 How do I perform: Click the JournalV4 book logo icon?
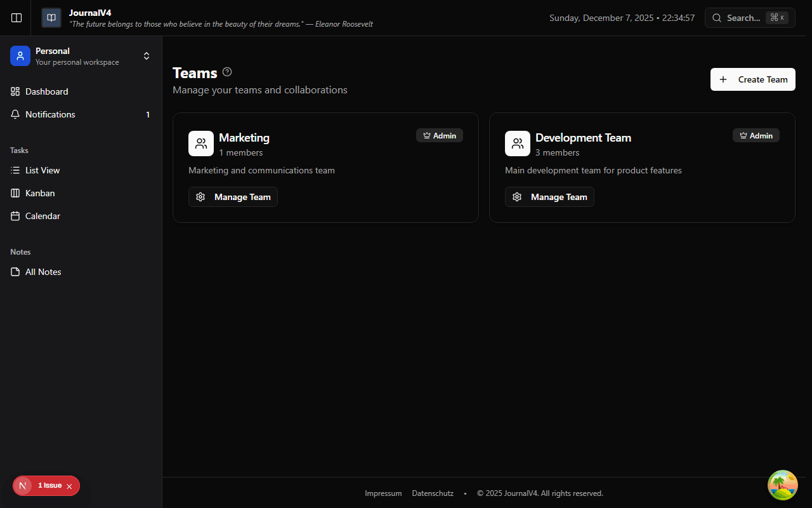coord(51,18)
